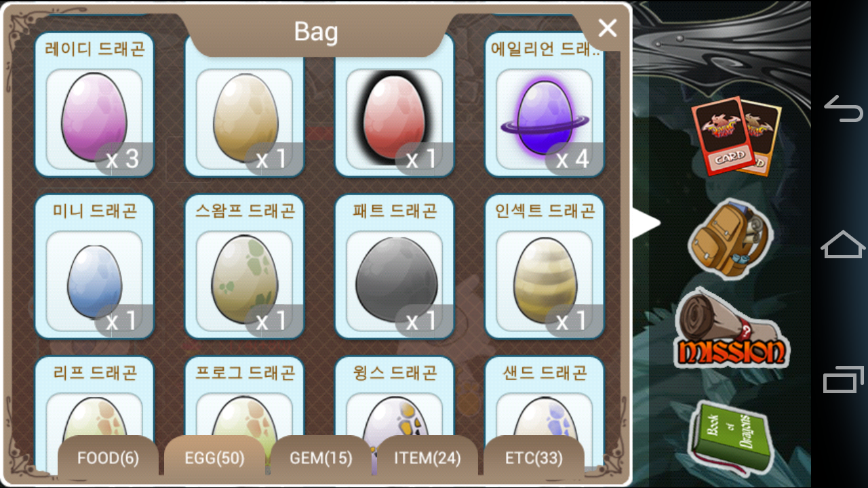868x488 pixels.
Task: Switch to the FOOD(6) tab
Action: pos(108,457)
